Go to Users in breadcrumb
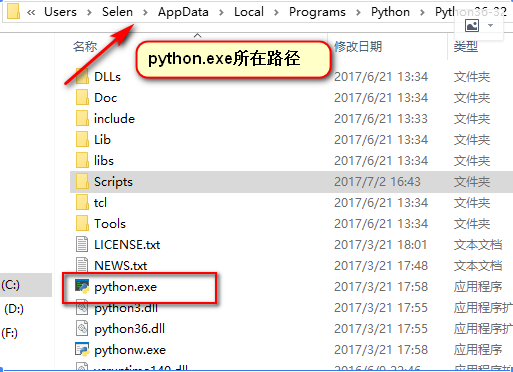 click(60, 12)
